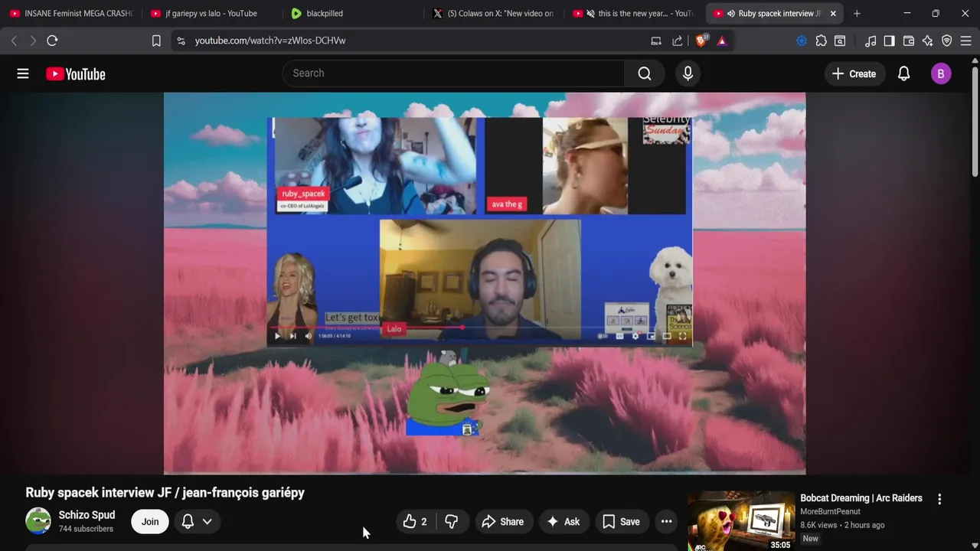
Task: Open the Schizo Spud channel avatar
Action: point(38,521)
